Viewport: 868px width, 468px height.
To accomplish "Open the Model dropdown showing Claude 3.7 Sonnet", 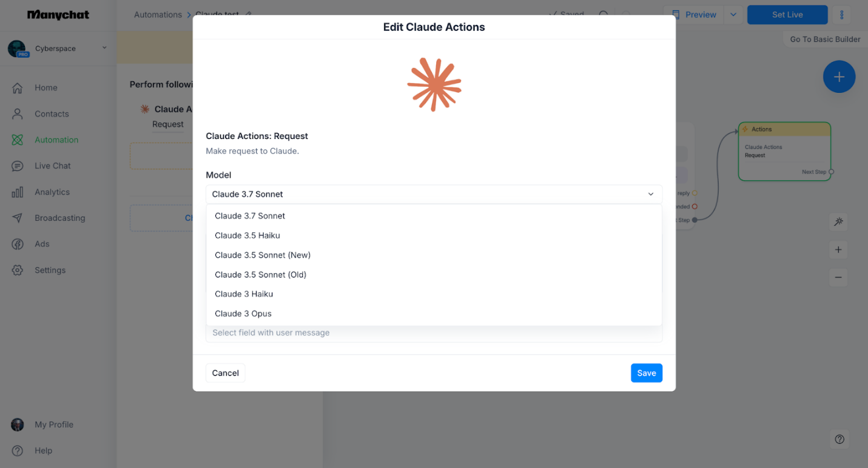I will coord(434,194).
